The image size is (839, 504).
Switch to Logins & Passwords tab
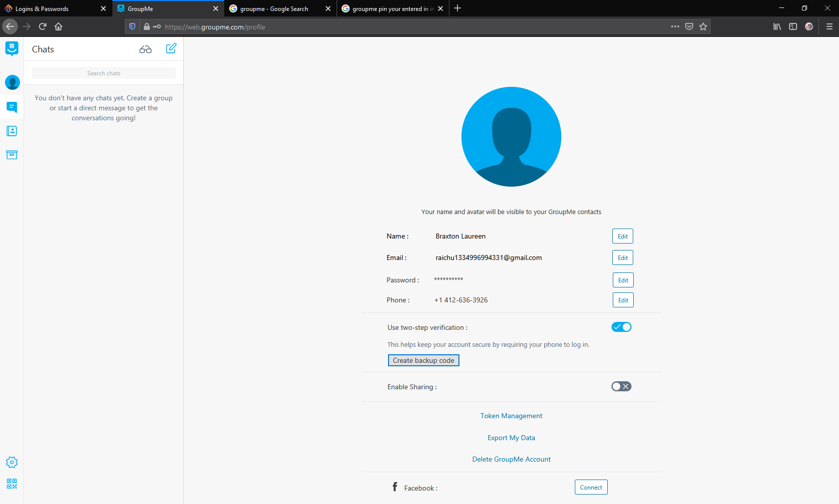click(x=56, y=8)
